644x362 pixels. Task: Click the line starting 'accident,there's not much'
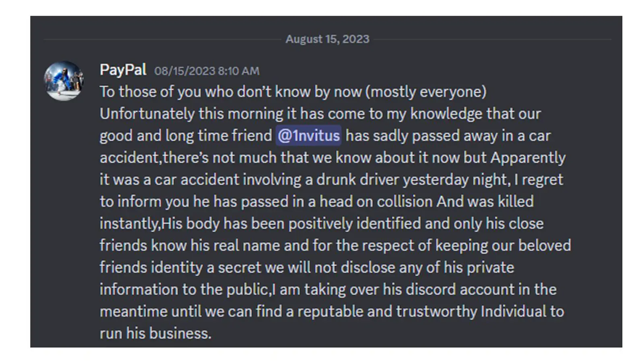tap(332, 158)
